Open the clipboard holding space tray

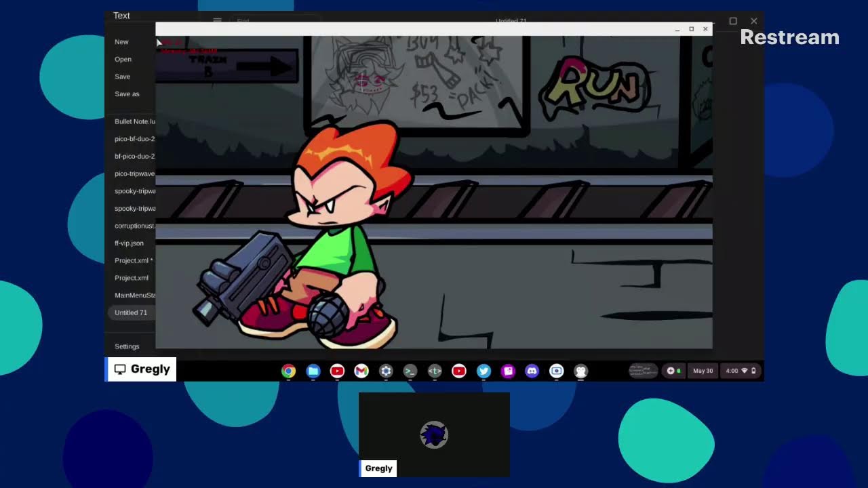pos(643,371)
